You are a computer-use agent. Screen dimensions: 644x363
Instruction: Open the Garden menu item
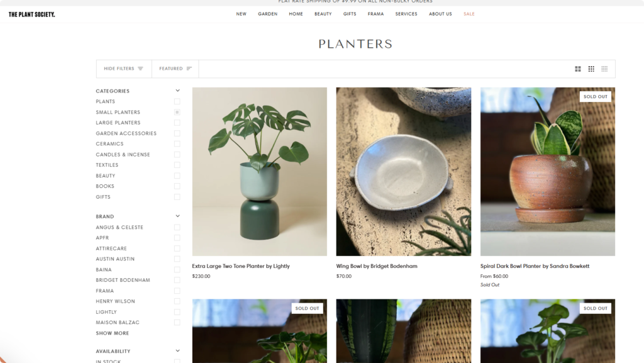coord(268,14)
